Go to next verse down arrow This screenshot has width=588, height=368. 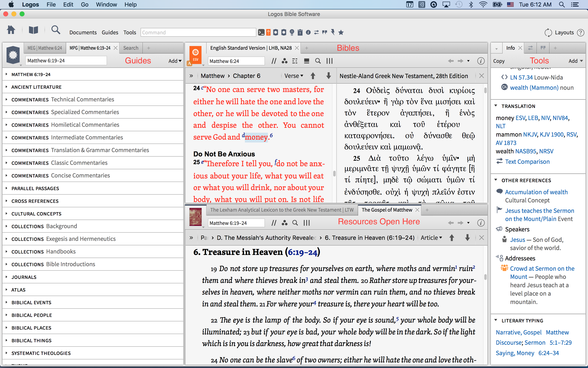tap(329, 76)
